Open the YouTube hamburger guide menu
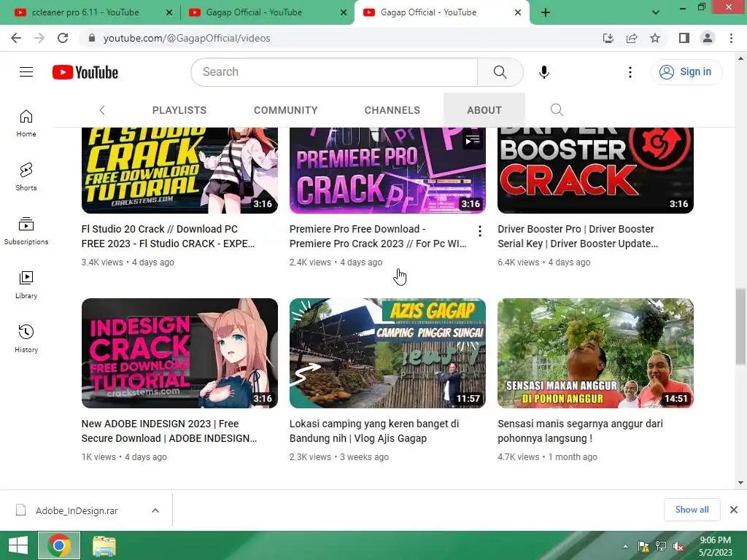The image size is (747, 560). coord(26,72)
